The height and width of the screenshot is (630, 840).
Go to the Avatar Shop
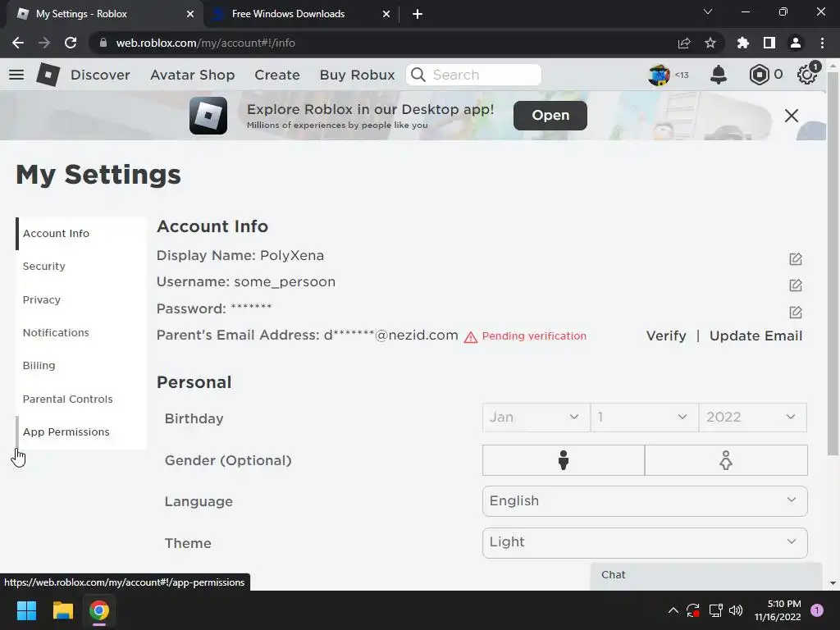point(192,75)
